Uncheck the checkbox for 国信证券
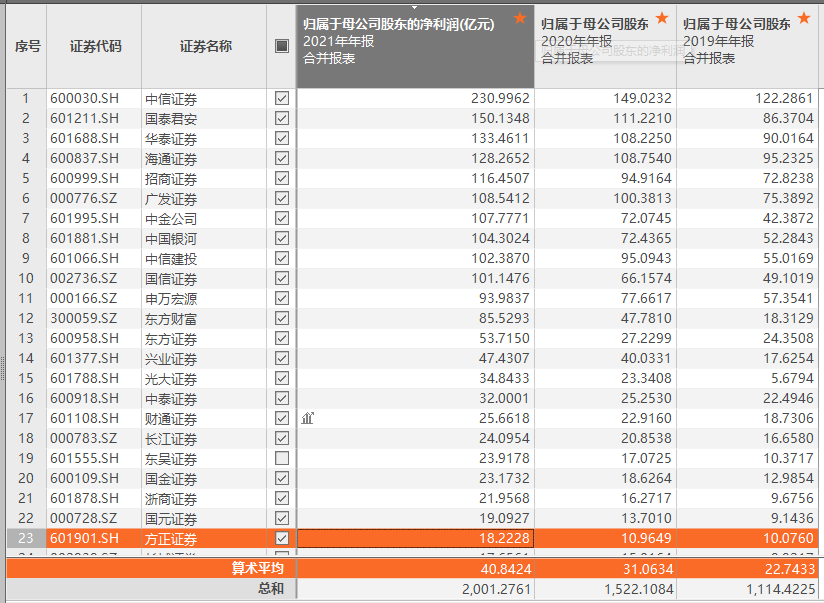Viewport: 824px width, 603px height. [282, 278]
